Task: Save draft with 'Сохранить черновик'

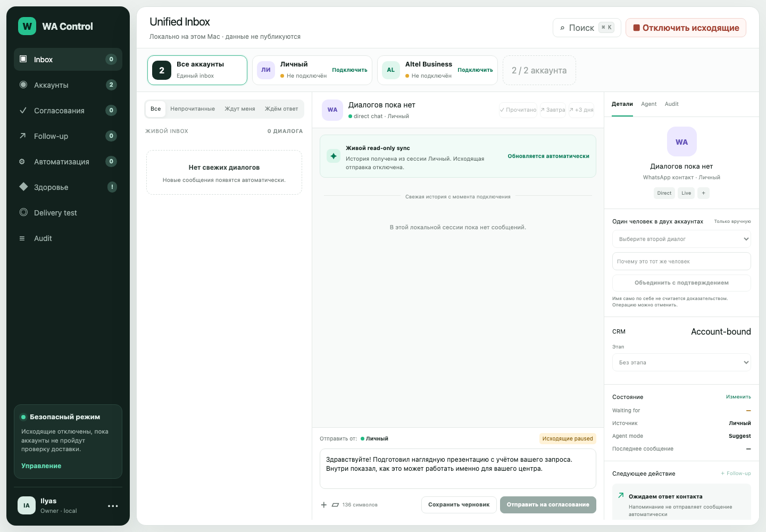Action: pyautogui.click(x=459, y=505)
